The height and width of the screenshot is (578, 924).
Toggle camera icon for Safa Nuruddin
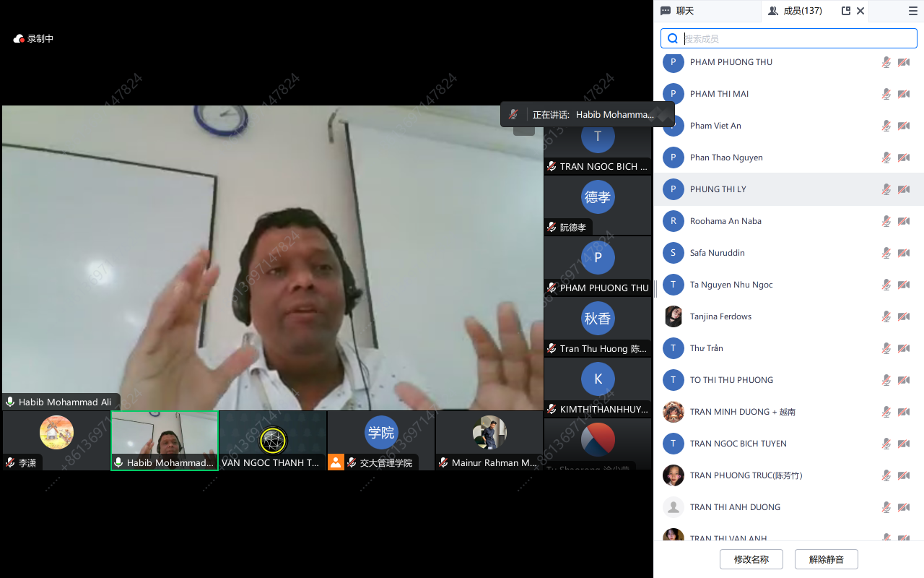(903, 253)
